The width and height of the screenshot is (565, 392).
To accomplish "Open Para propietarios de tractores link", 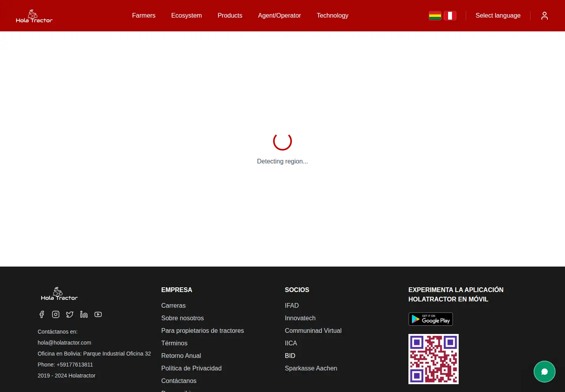I will (x=202, y=330).
